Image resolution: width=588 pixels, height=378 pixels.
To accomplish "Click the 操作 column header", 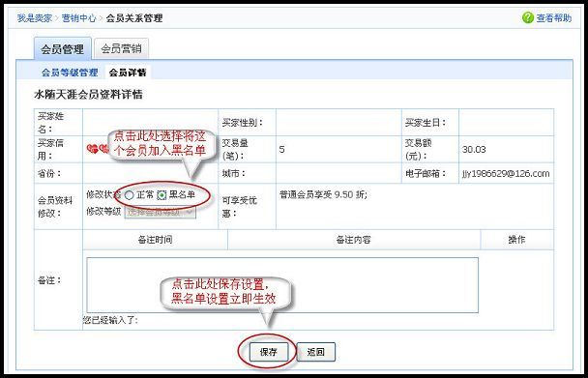I will (516, 240).
